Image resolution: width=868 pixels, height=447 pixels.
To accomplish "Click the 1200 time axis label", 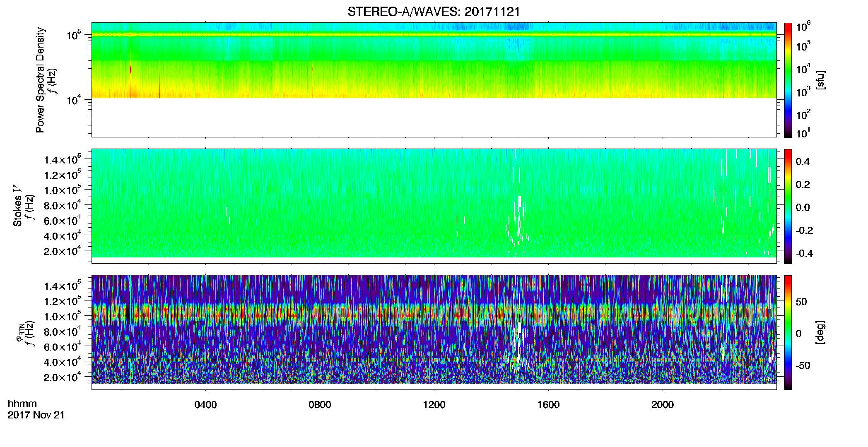I will (434, 405).
